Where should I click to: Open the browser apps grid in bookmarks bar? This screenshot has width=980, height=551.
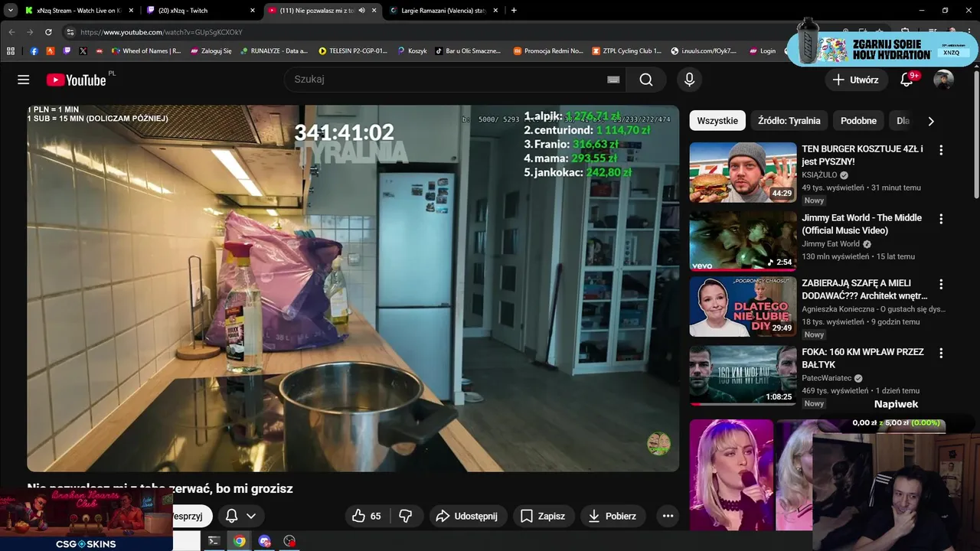(11, 51)
